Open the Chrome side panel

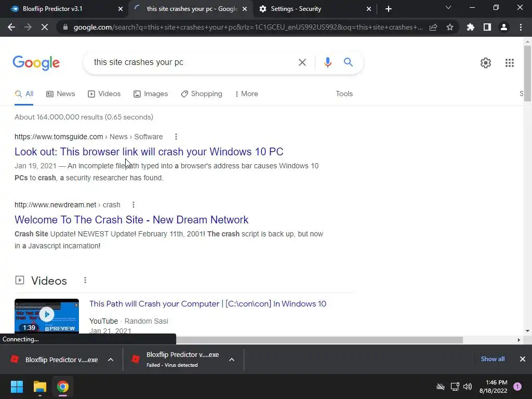[487, 27]
